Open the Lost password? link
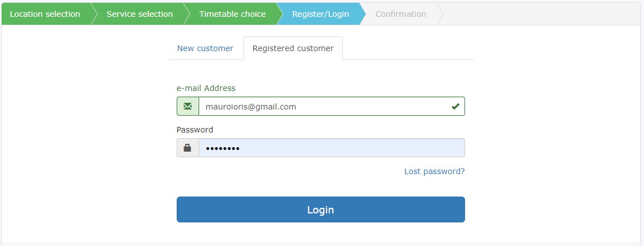This screenshot has height=246, width=644. tap(434, 171)
